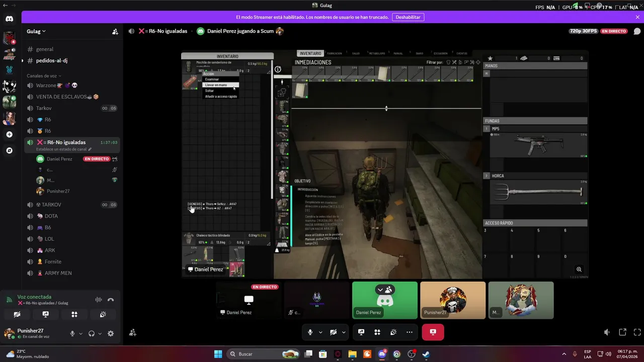
Task: Toggle camera in call control bar
Action: click(333, 332)
